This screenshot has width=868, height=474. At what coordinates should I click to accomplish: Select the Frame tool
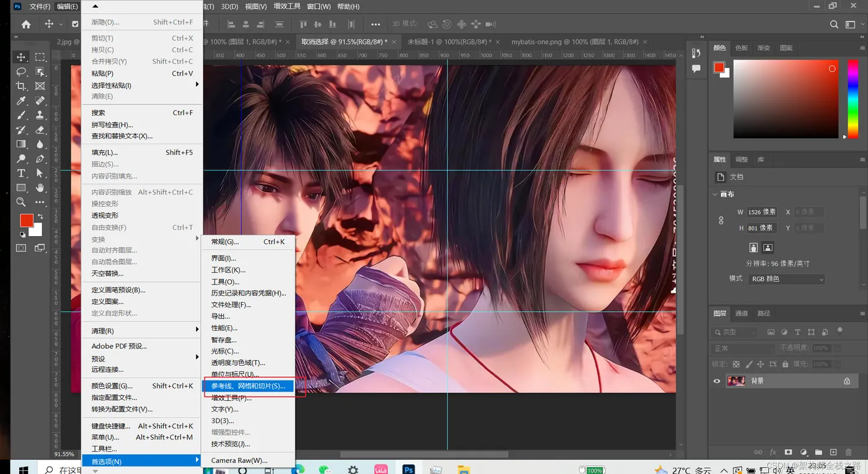point(40,86)
